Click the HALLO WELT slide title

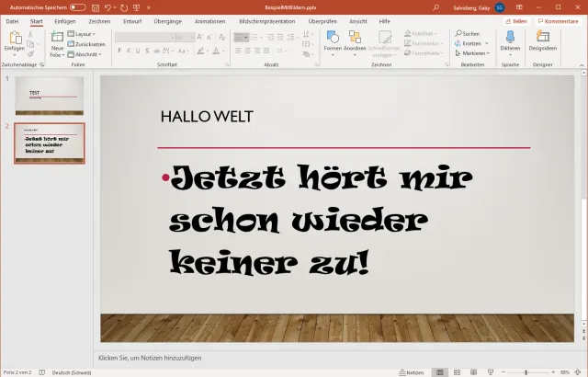[207, 117]
